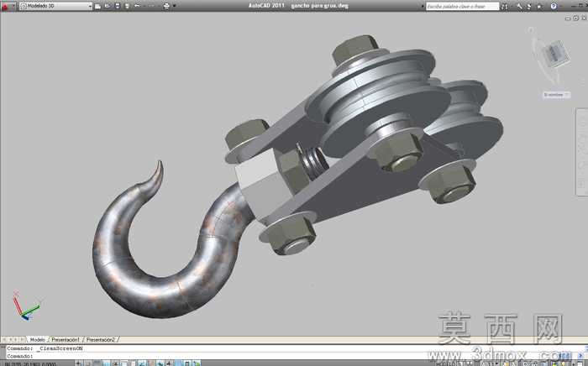
Task: Expand the 'Sin nombre' UCS dropdown under ViewCube
Action: (556, 95)
